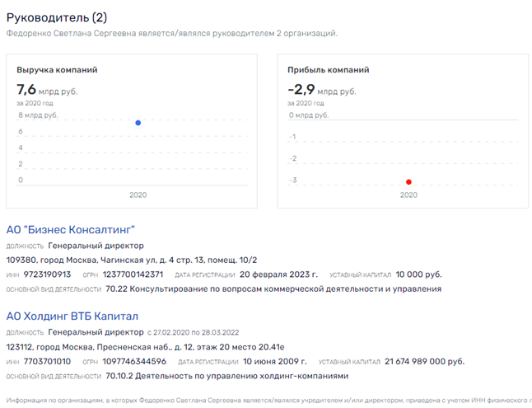Select ОГРН value 1237700142371
Screen dimensions: 532x408
[x=133, y=274]
